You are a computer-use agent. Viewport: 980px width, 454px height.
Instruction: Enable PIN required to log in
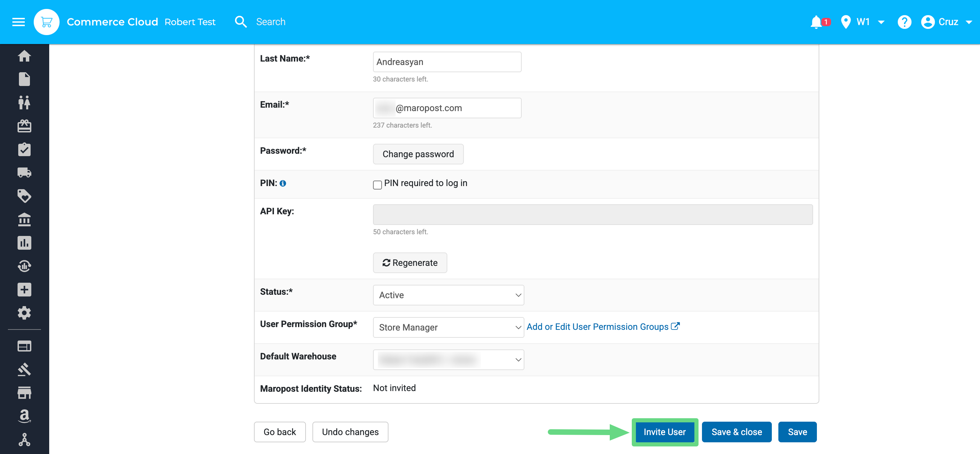pyautogui.click(x=377, y=185)
